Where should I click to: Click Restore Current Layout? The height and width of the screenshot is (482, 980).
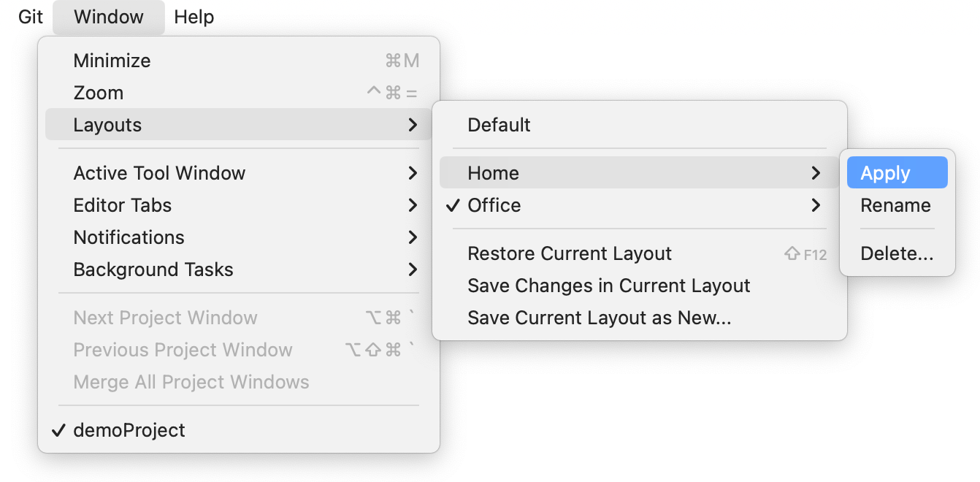pyautogui.click(x=570, y=253)
